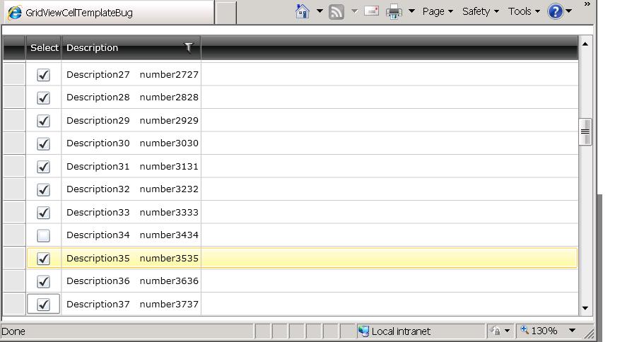Click the zoom magnifier icon in the status bar

click(525, 329)
